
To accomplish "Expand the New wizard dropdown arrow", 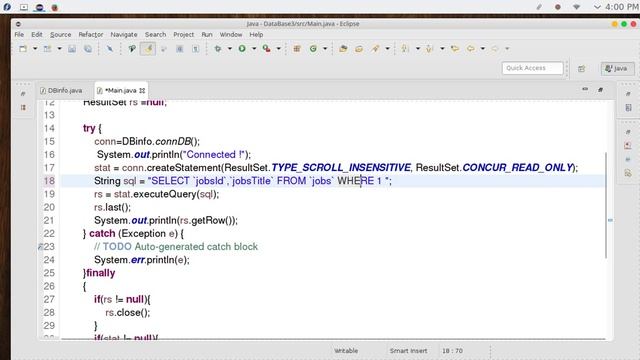I will [x=35, y=49].
